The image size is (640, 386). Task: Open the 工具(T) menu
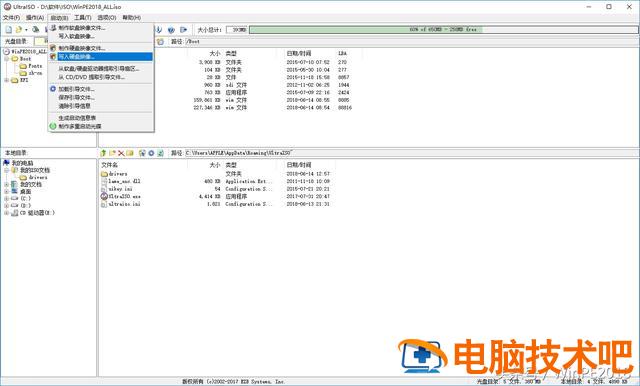pyautogui.click(x=82, y=18)
